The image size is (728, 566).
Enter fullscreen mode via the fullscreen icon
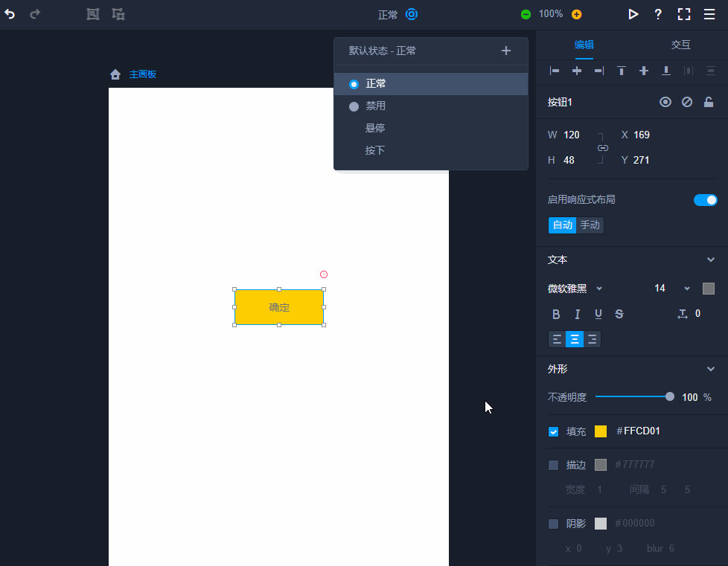[x=684, y=14]
